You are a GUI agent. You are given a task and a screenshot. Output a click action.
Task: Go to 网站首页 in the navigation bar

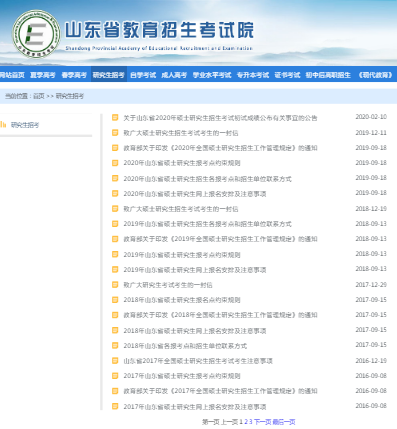[x=12, y=75]
